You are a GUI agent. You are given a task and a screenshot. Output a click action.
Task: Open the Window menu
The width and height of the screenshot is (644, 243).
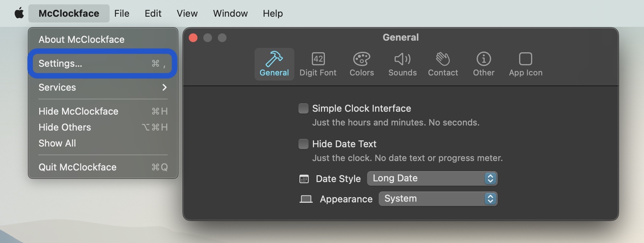pos(230,13)
